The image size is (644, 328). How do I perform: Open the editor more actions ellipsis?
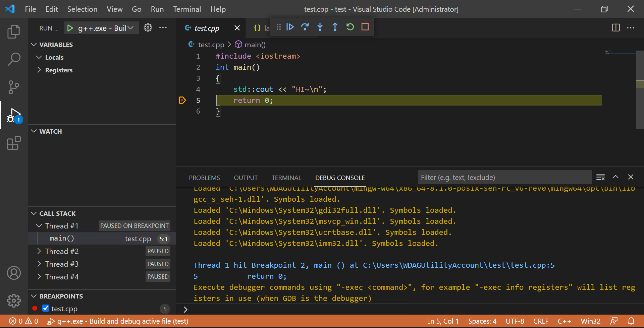coord(631,27)
